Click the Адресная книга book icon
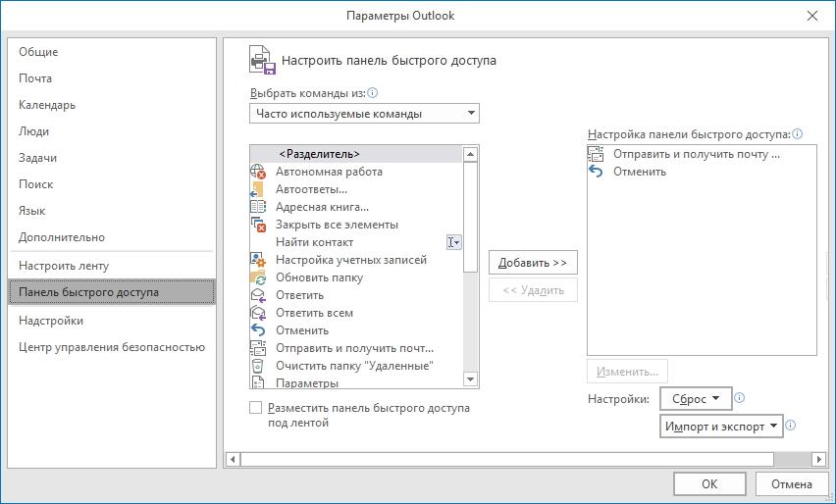Viewport: 836px width, 504px height. pyautogui.click(x=258, y=207)
